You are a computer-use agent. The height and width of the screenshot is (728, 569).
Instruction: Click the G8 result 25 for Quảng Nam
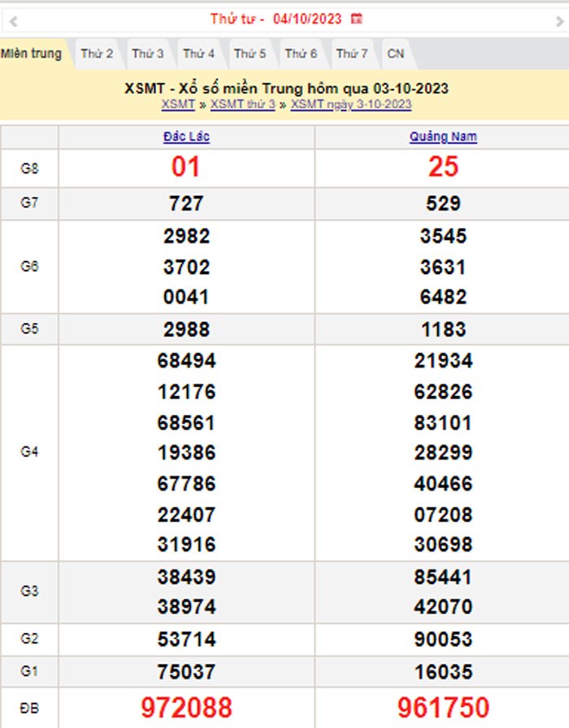pos(443,168)
